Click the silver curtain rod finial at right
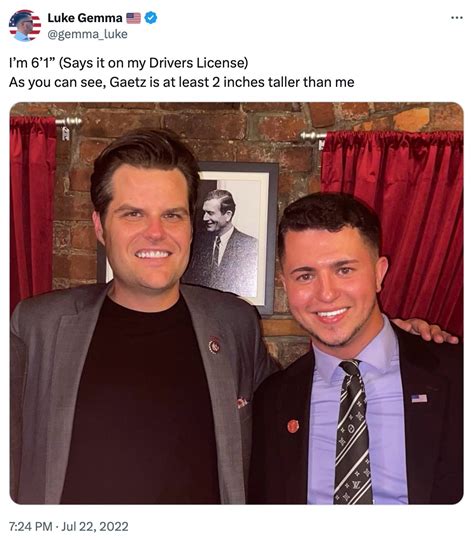The image size is (474, 542). 311,136
